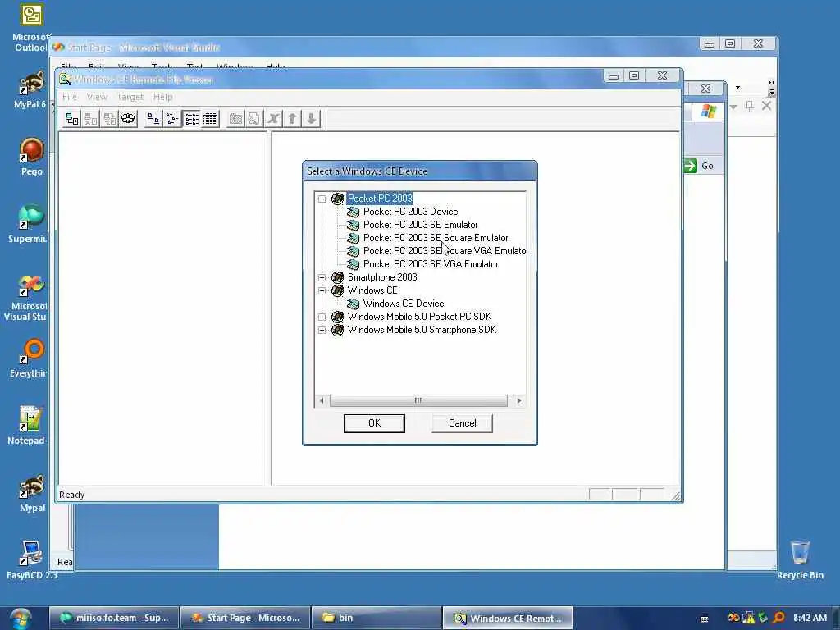
Task: Open File menu in Remote File Viewer
Action: click(70, 97)
